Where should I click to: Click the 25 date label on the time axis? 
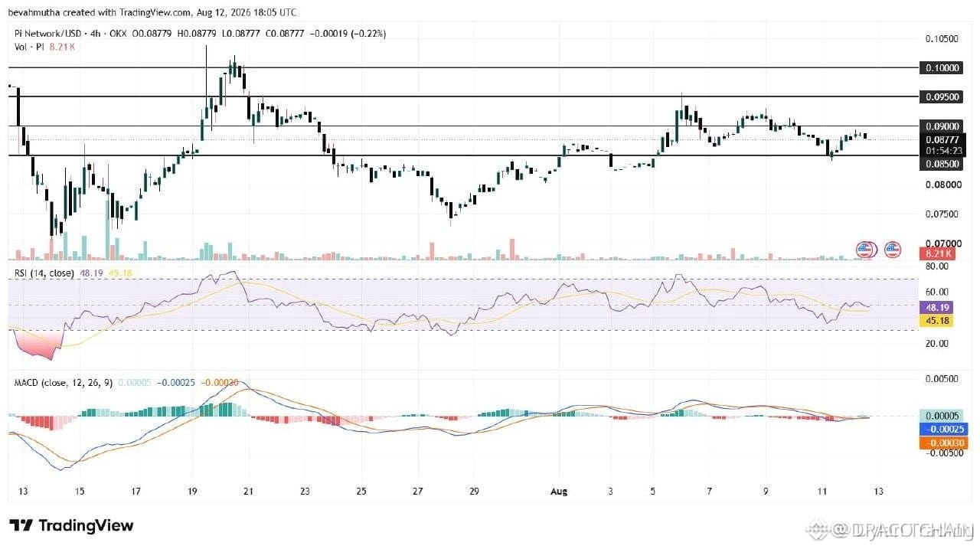pos(361,491)
